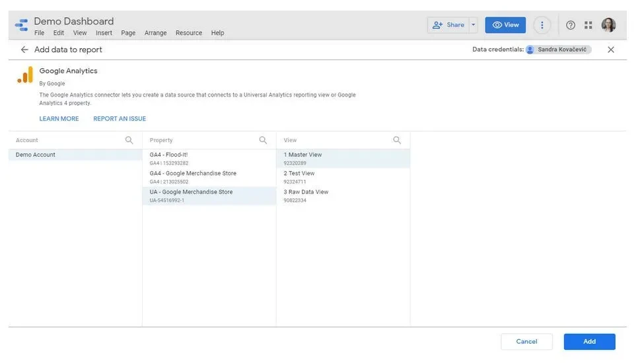Open the user profile avatar

point(608,25)
